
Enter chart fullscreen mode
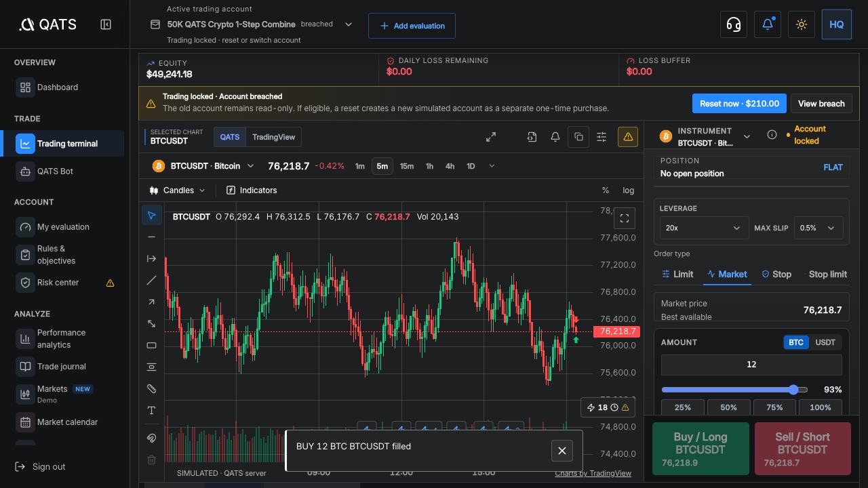tap(625, 218)
